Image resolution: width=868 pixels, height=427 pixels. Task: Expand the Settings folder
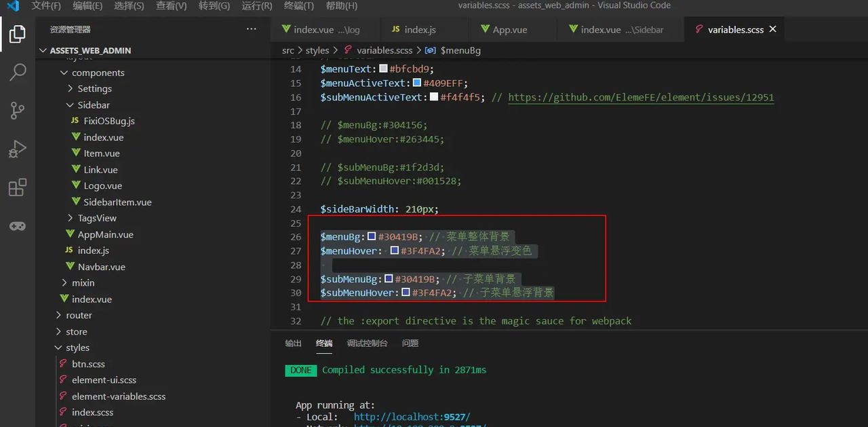(94, 89)
